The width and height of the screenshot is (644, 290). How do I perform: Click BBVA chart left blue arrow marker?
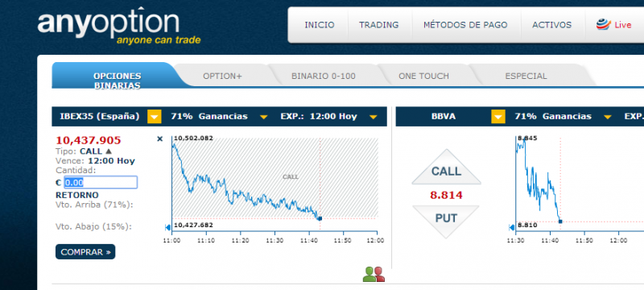pyautogui.click(x=511, y=227)
